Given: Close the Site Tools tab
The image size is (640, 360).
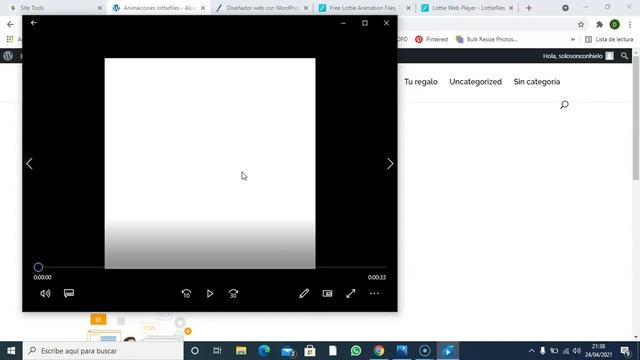Looking at the screenshot, I should pyautogui.click(x=100, y=8).
